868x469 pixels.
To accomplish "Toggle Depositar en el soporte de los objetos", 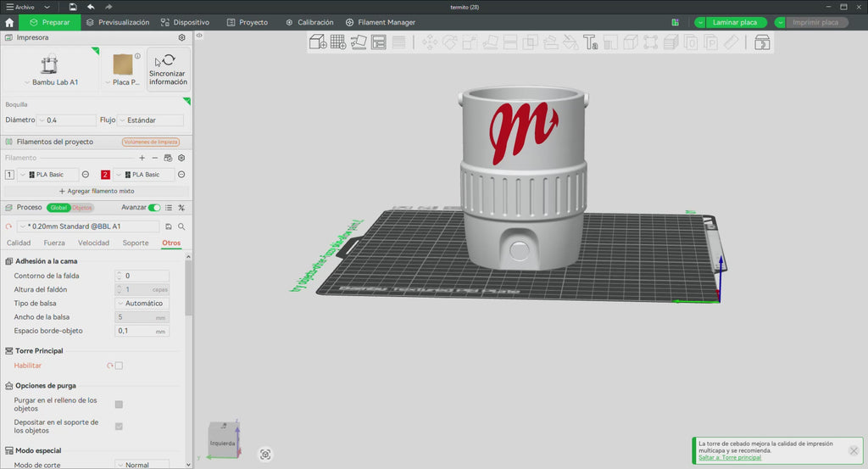I will pos(119,427).
